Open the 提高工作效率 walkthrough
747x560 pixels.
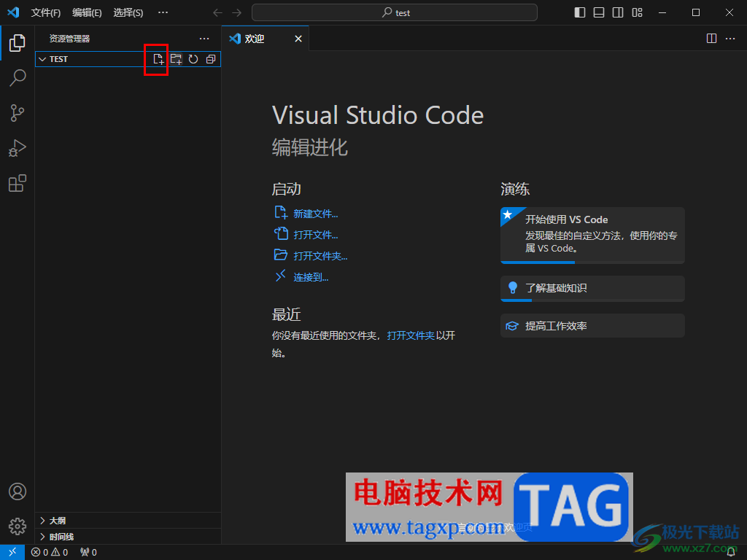click(592, 326)
